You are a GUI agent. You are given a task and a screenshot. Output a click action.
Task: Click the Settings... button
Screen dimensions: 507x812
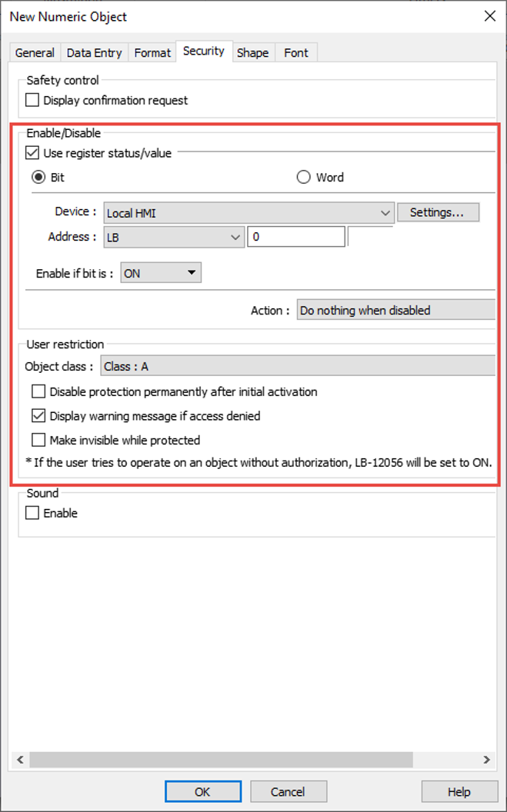pyautogui.click(x=438, y=212)
